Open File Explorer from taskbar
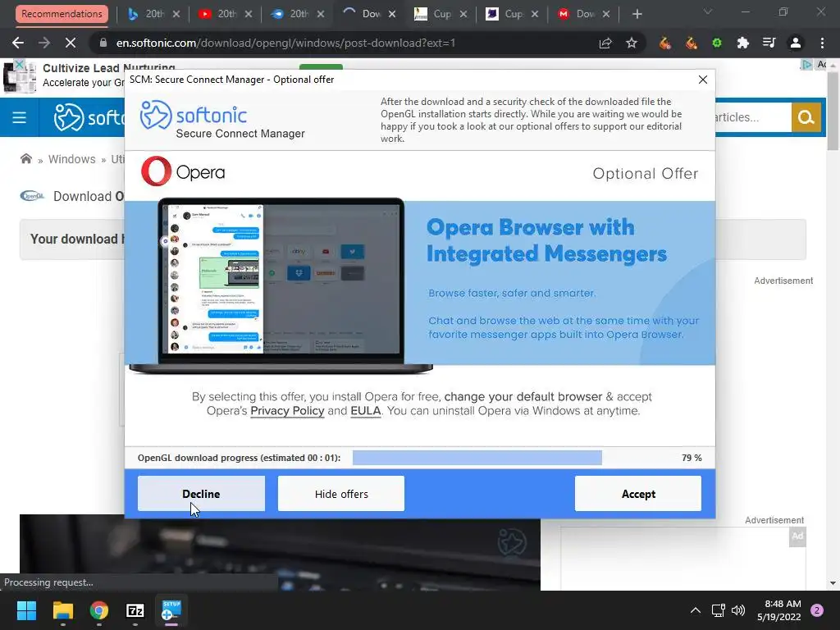 [x=62, y=610]
